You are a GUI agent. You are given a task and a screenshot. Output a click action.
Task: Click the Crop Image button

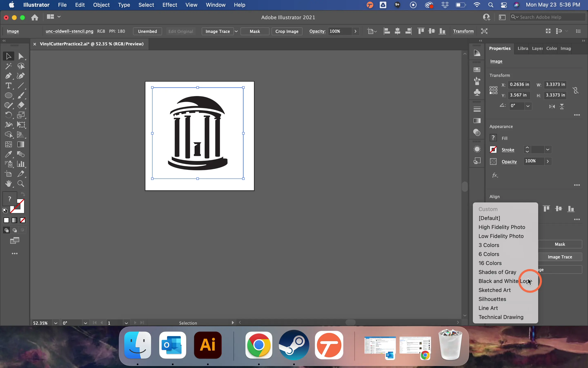pyautogui.click(x=287, y=31)
